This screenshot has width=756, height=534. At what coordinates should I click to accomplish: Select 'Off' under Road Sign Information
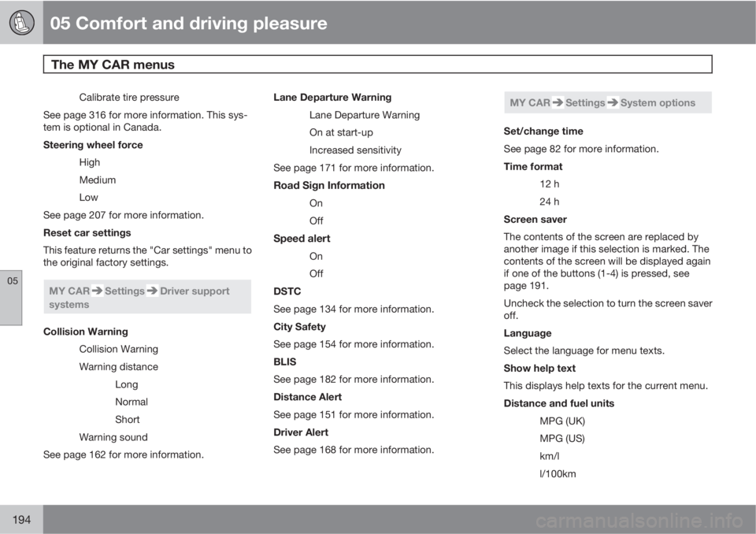point(317,221)
